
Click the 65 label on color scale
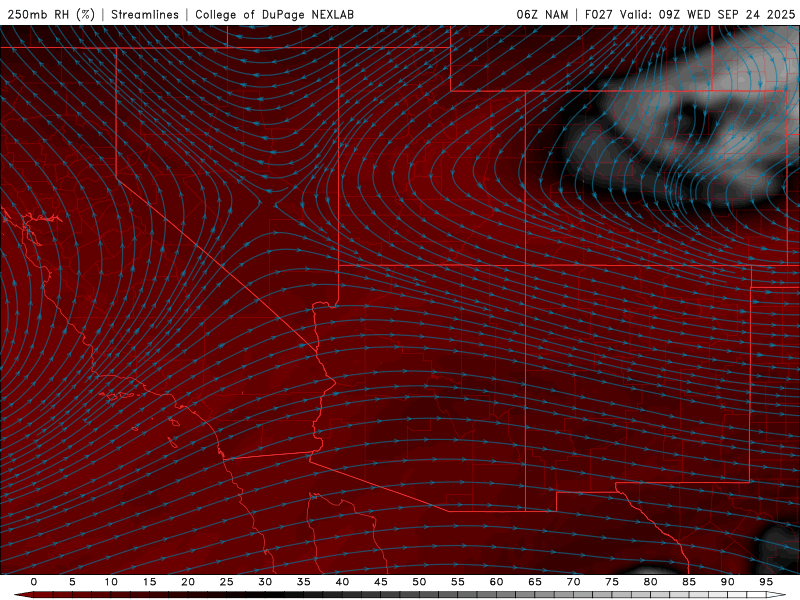[535, 582]
